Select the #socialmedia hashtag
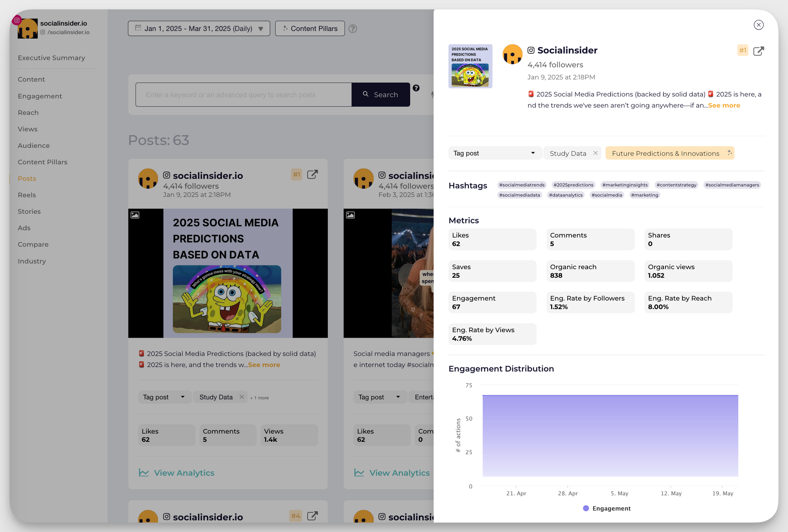 [x=607, y=195]
